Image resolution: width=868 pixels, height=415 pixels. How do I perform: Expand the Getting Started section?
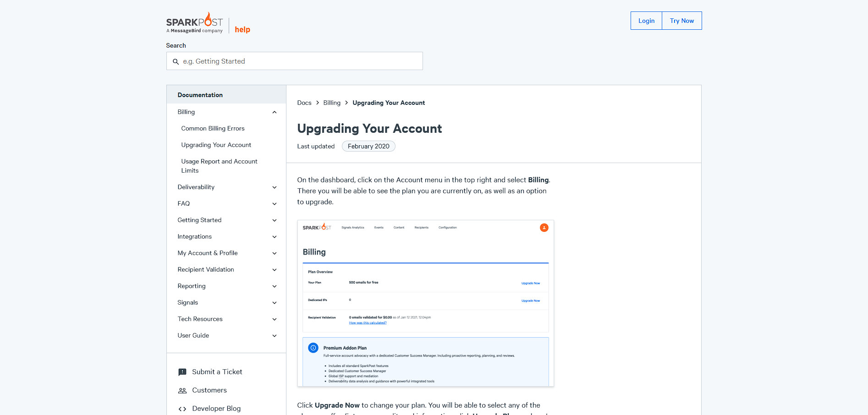(275, 220)
